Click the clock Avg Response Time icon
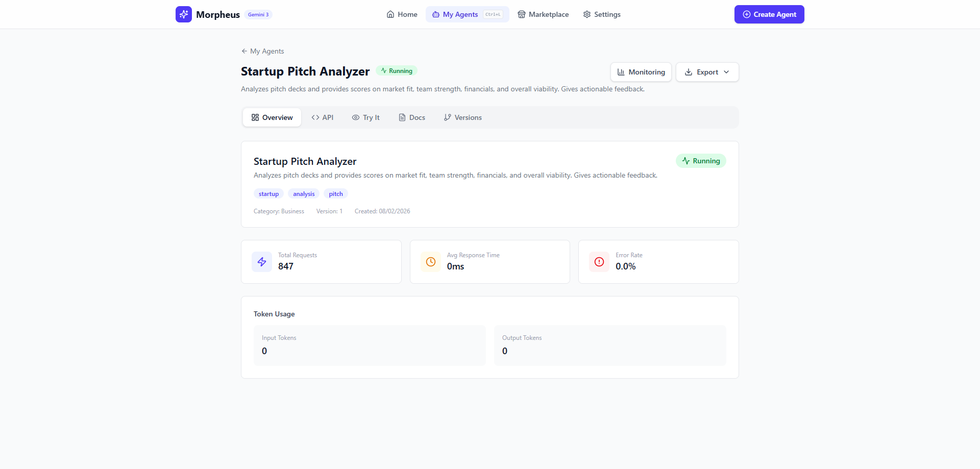 [431, 262]
